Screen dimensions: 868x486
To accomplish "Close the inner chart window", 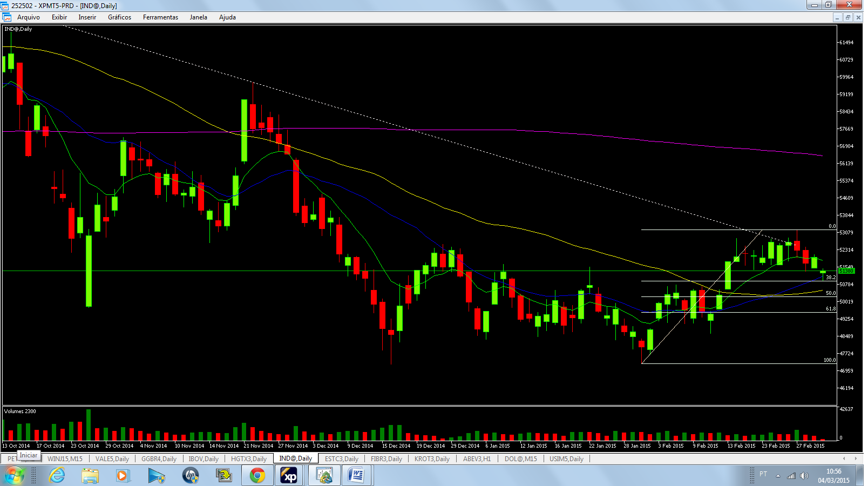I will [858, 17].
